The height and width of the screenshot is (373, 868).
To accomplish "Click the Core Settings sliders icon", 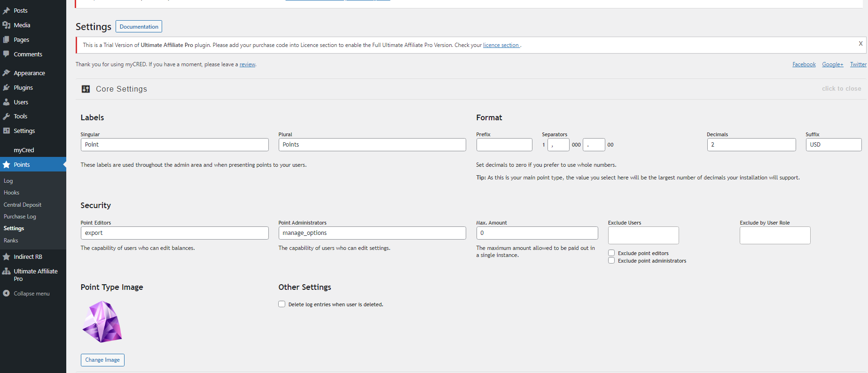I will click(86, 89).
